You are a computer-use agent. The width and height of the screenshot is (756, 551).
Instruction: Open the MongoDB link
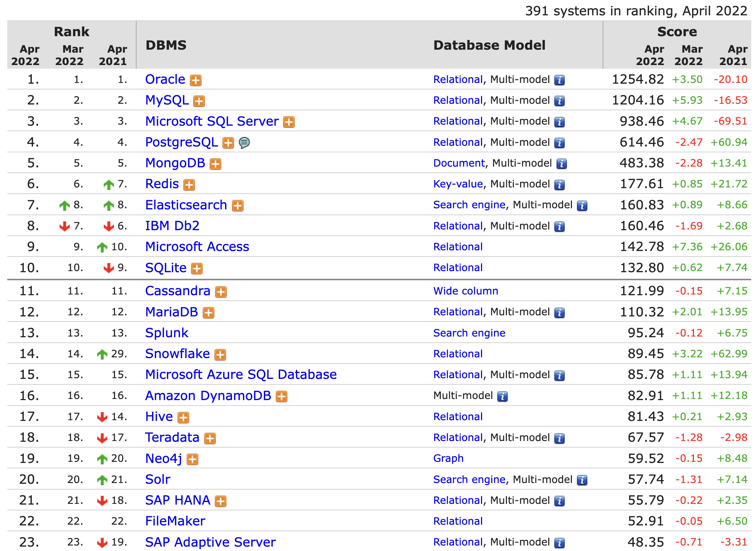coord(175,163)
